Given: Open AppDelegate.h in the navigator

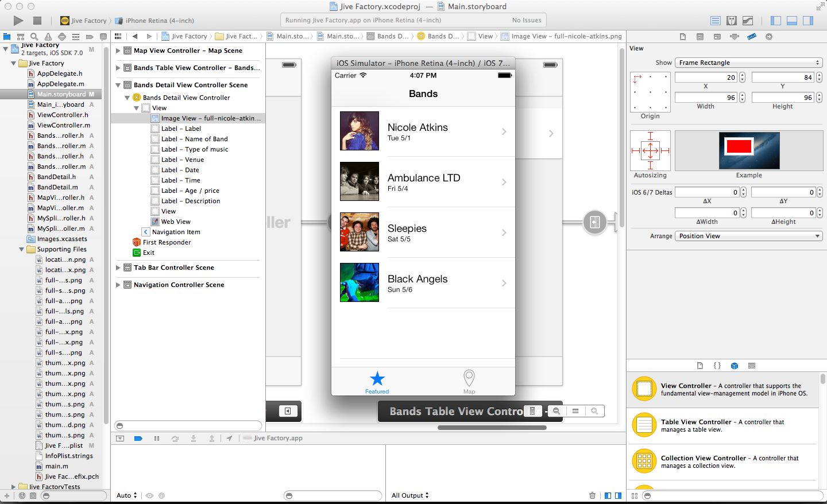Looking at the screenshot, I should [x=60, y=73].
